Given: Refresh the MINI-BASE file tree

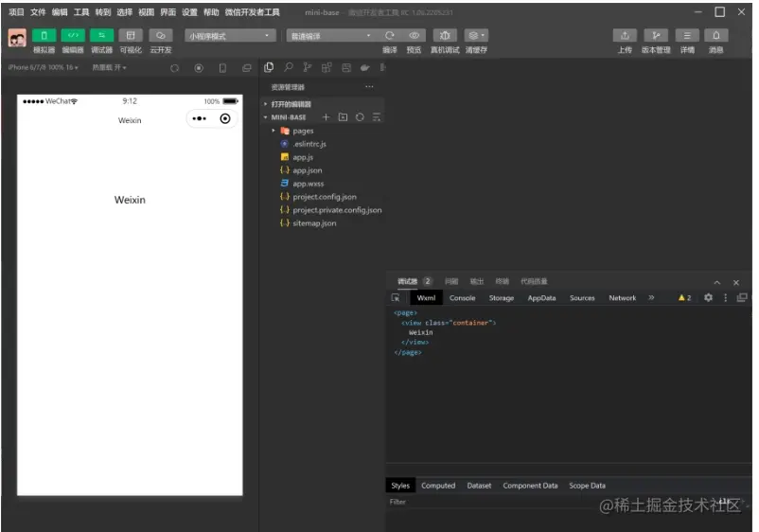Looking at the screenshot, I should coord(360,117).
